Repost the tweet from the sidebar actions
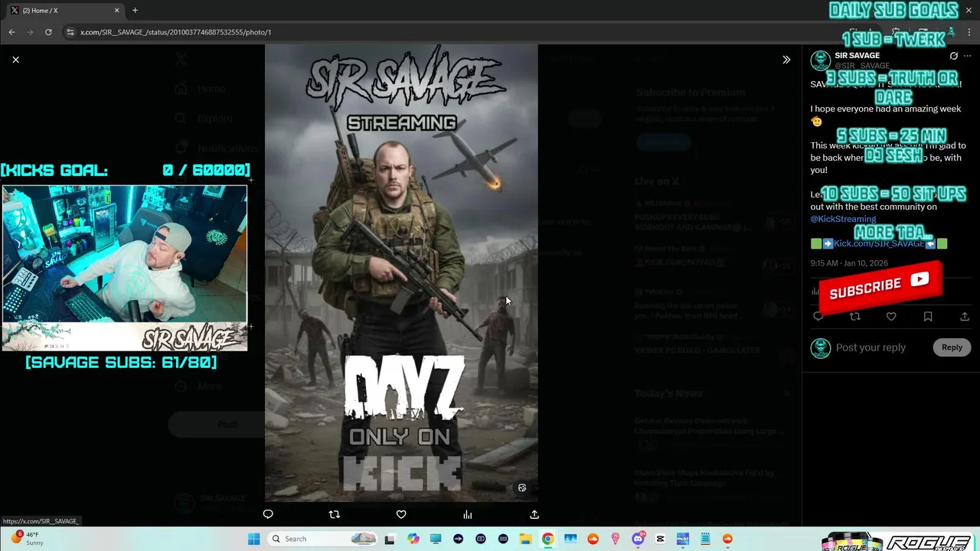 [x=855, y=316]
